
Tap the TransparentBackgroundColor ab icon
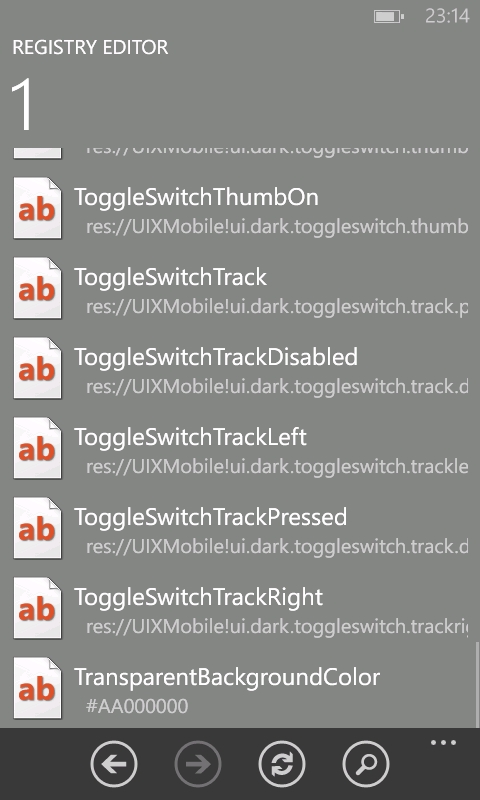pos(37,688)
